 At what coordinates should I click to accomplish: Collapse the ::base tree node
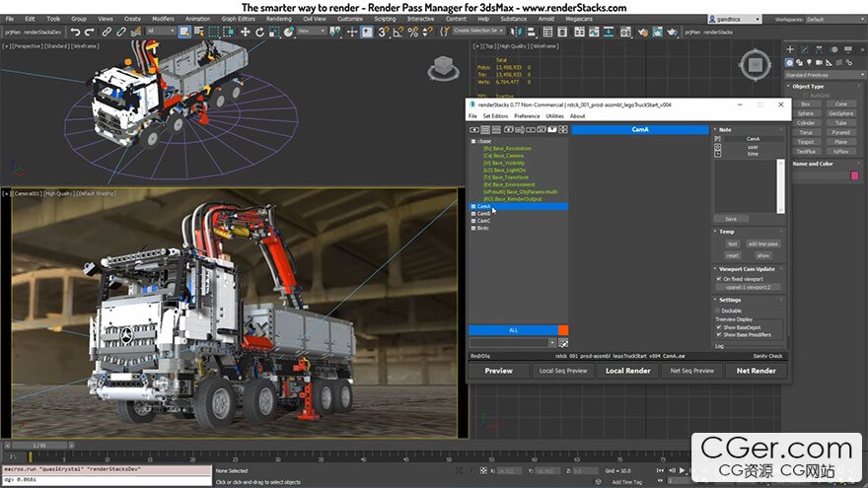pyautogui.click(x=473, y=142)
